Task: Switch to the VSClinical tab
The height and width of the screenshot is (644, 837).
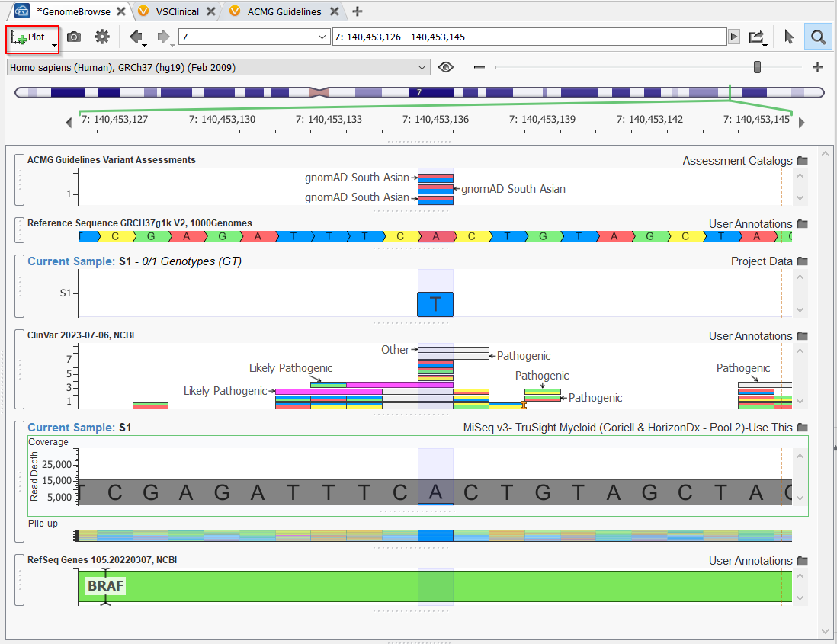Action: tap(177, 11)
